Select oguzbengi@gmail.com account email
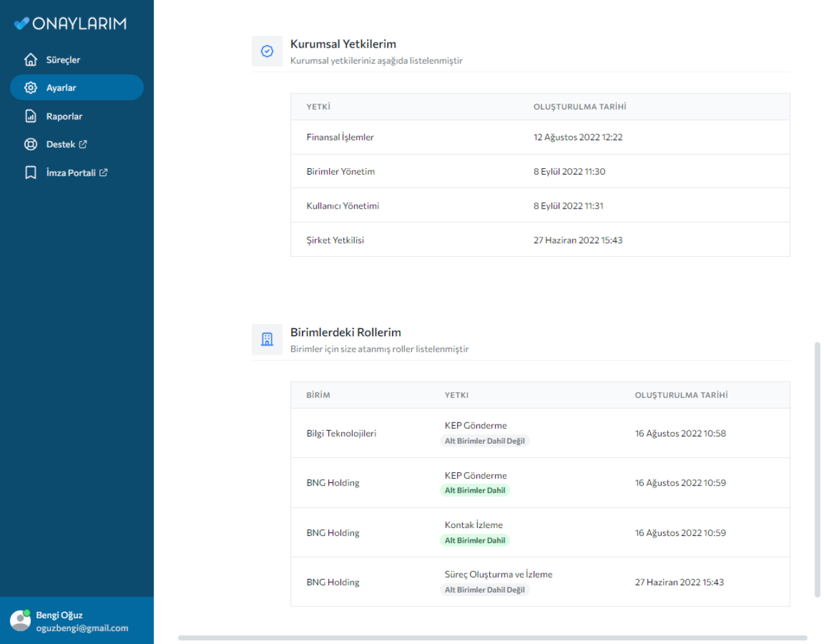The width and height of the screenshot is (824, 644). (x=82, y=628)
